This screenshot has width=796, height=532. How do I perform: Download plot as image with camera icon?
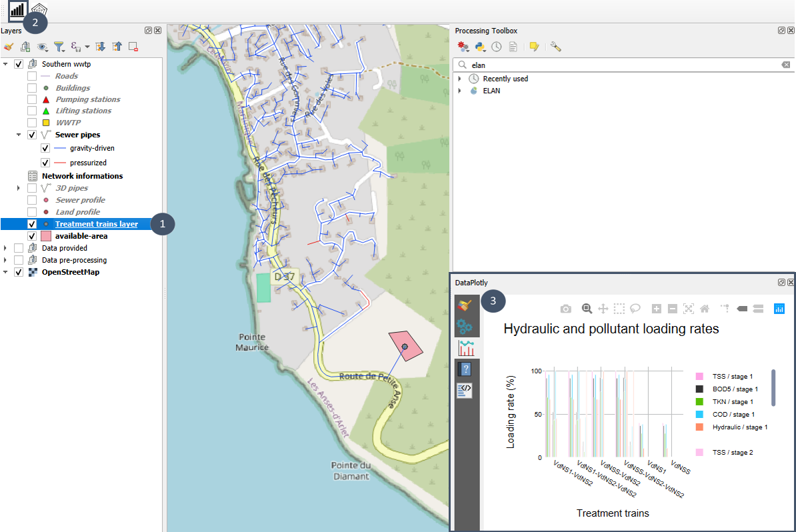pos(565,309)
